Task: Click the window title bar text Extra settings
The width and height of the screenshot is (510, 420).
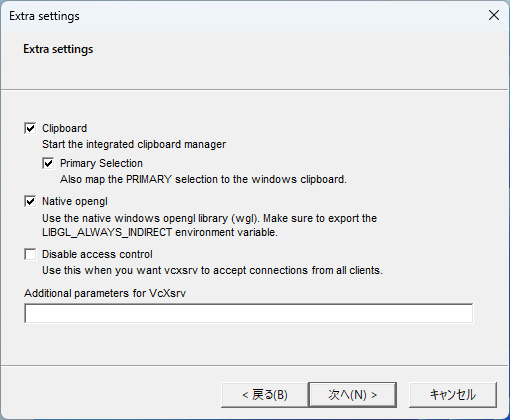Action: (44, 16)
